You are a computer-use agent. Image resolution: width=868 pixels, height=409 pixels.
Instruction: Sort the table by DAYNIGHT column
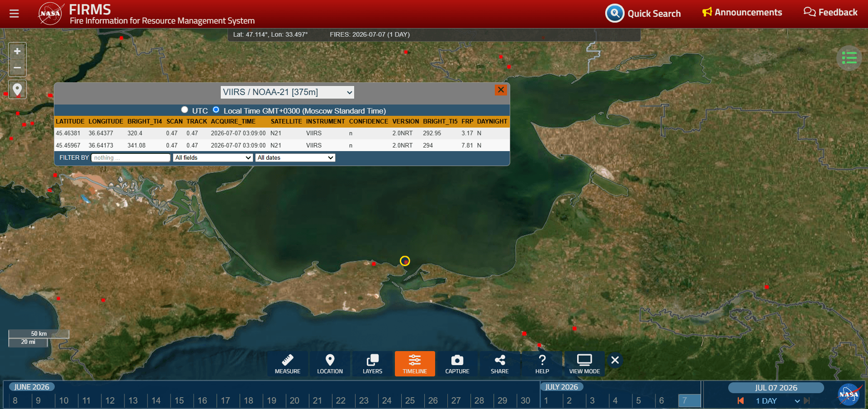pyautogui.click(x=492, y=121)
